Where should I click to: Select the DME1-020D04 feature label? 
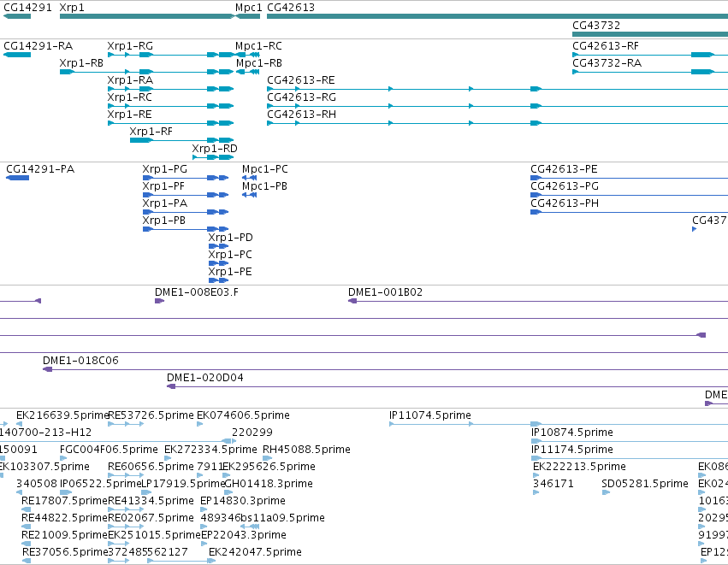coord(205,378)
